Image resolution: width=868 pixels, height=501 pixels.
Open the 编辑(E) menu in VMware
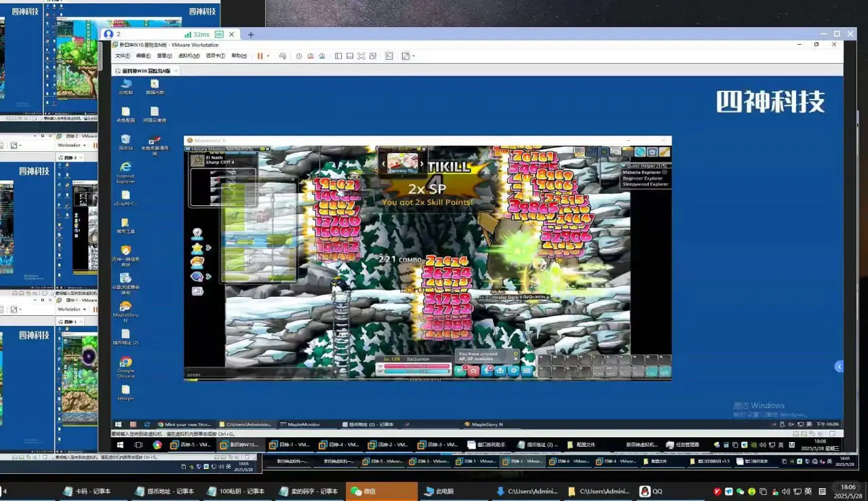(x=143, y=56)
